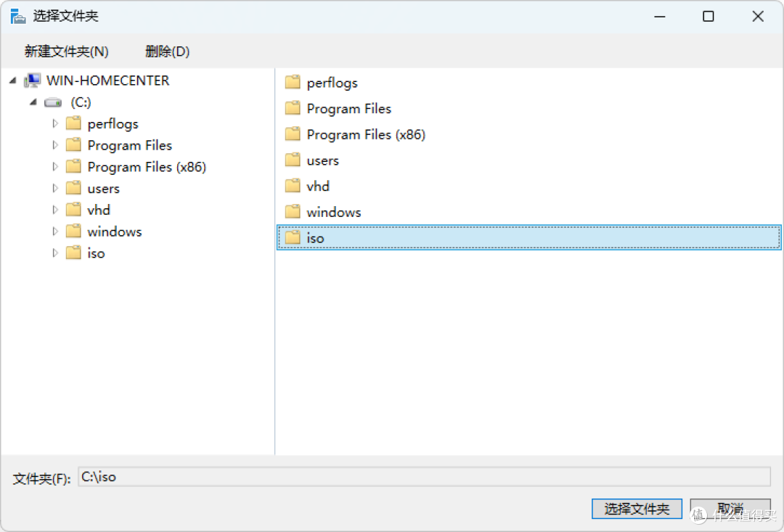Click iso folder icon in tree

pyautogui.click(x=73, y=253)
